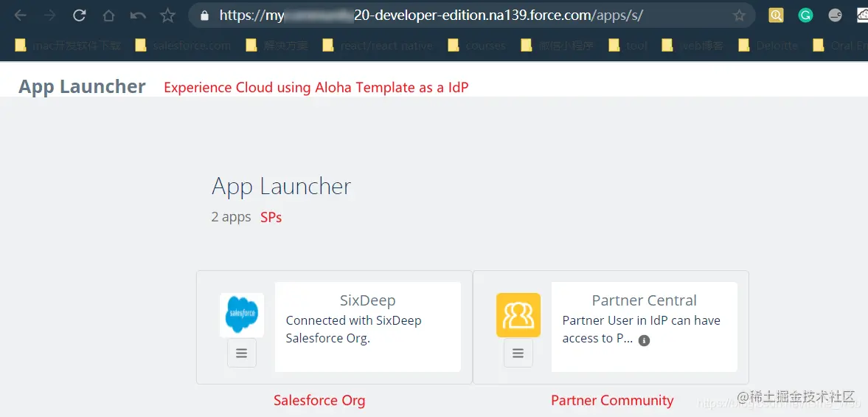
Task: Click the undo curved-arrow toolbar icon
Action: click(138, 15)
